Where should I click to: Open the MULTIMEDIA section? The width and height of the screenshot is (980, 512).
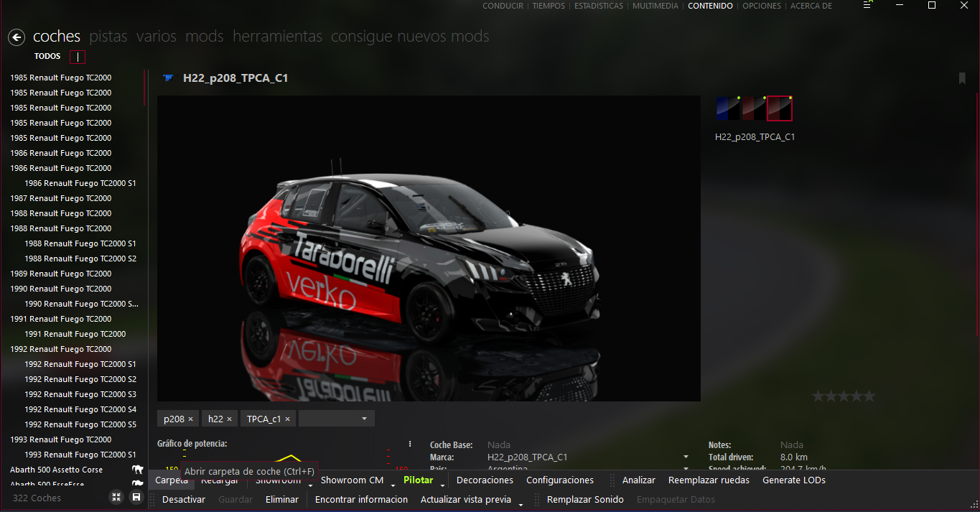(655, 6)
